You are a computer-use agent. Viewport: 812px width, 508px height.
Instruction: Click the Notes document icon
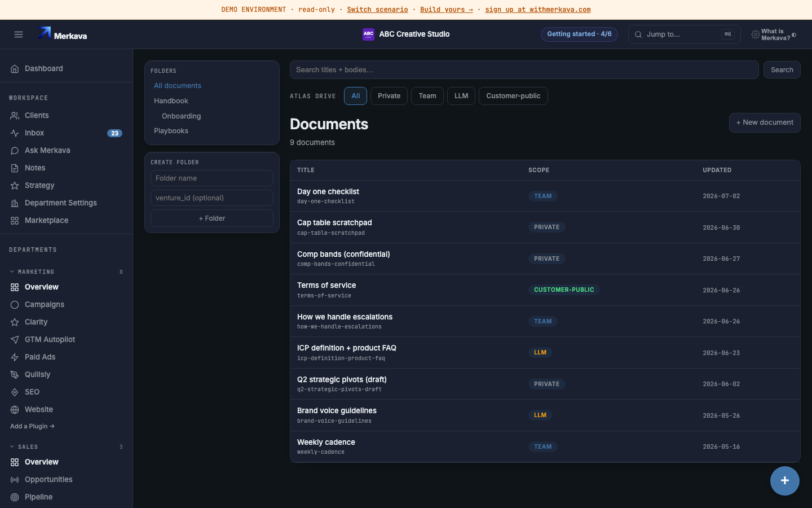(x=15, y=168)
